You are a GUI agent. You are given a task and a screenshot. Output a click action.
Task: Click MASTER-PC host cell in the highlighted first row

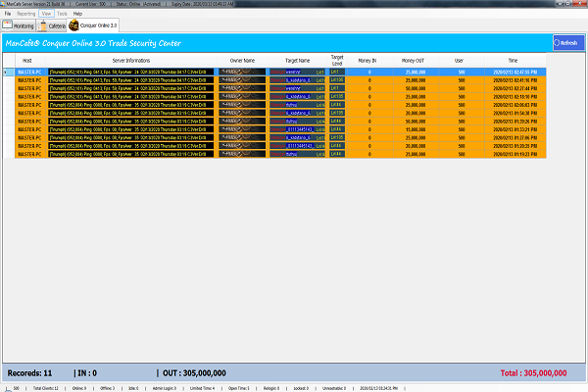coord(30,72)
